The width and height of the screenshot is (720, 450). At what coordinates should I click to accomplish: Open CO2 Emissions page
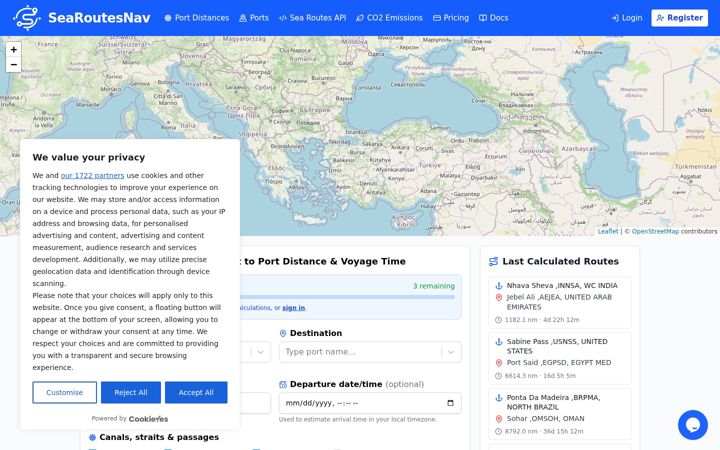click(x=389, y=18)
